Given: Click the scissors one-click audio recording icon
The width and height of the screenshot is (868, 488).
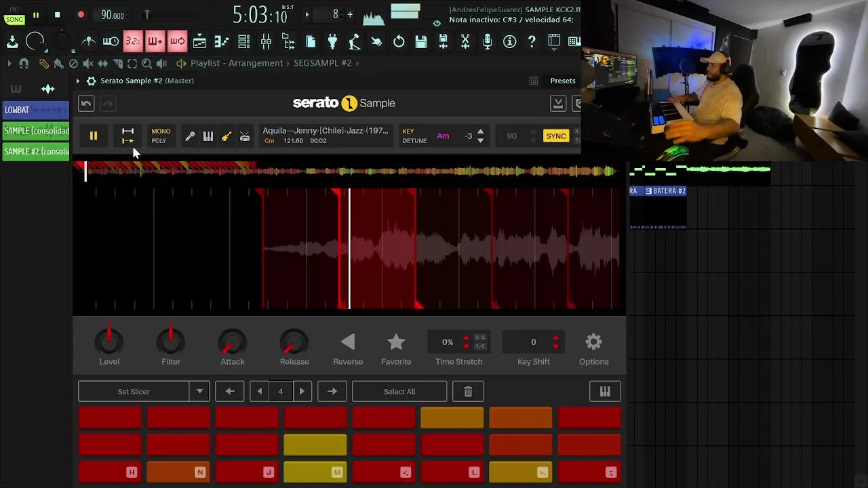Looking at the screenshot, I should click(x=465, y=41).
